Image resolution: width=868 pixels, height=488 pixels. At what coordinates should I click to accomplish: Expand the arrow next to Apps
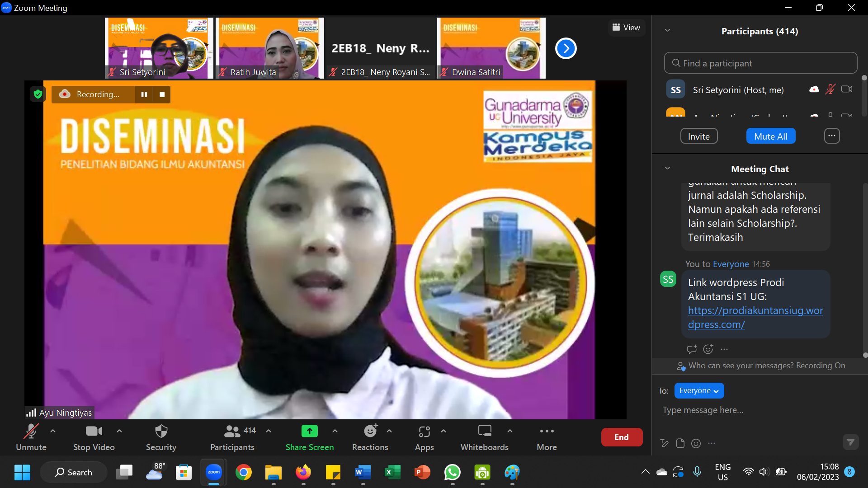tap(443, 431)
